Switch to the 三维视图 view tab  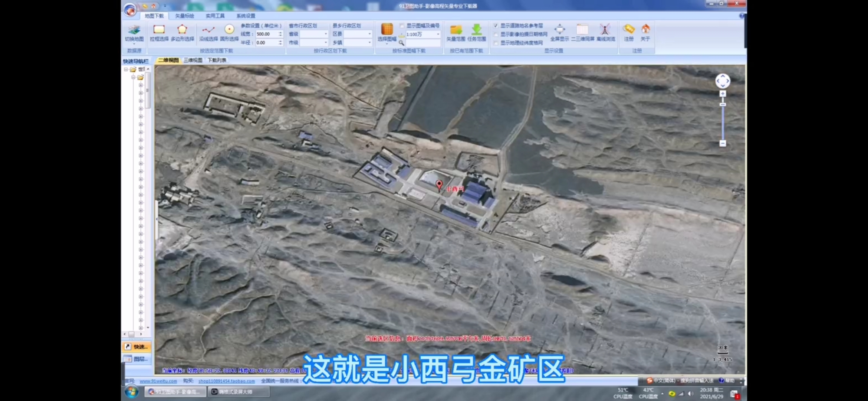pyautogui.click(x=193, y=60)
